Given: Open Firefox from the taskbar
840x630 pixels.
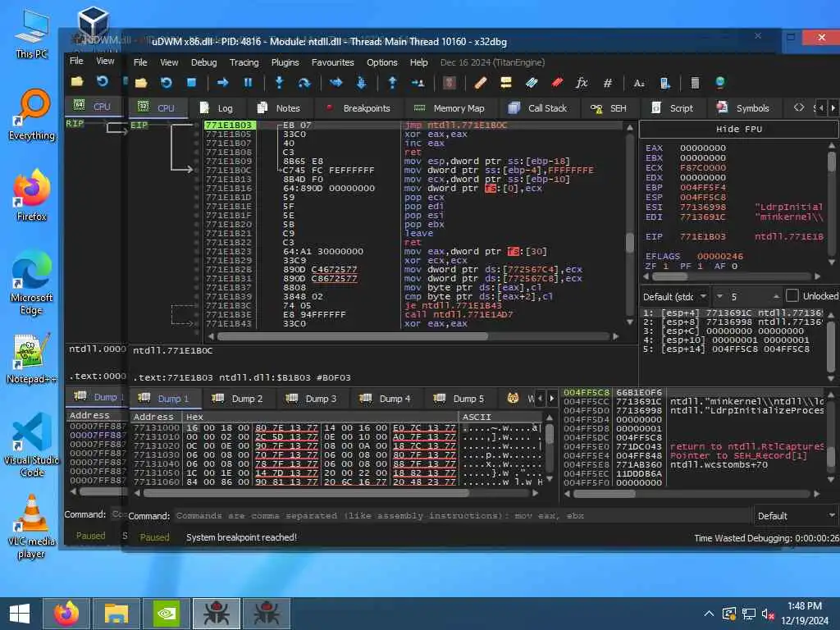Looking at the screenshot, I should pos(66,614).
